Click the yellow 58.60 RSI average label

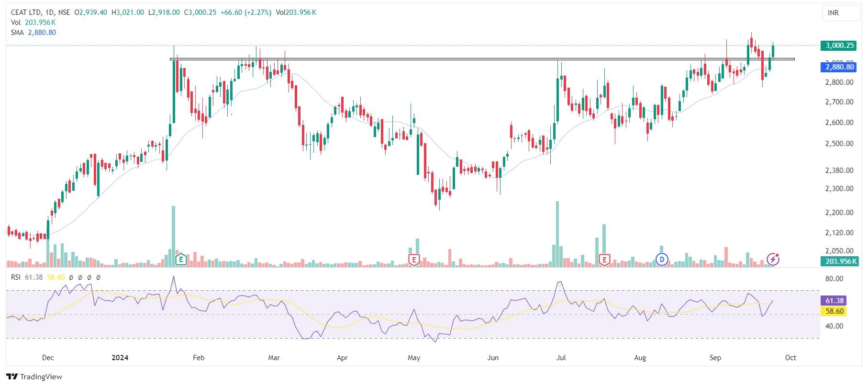coord(834,311)
